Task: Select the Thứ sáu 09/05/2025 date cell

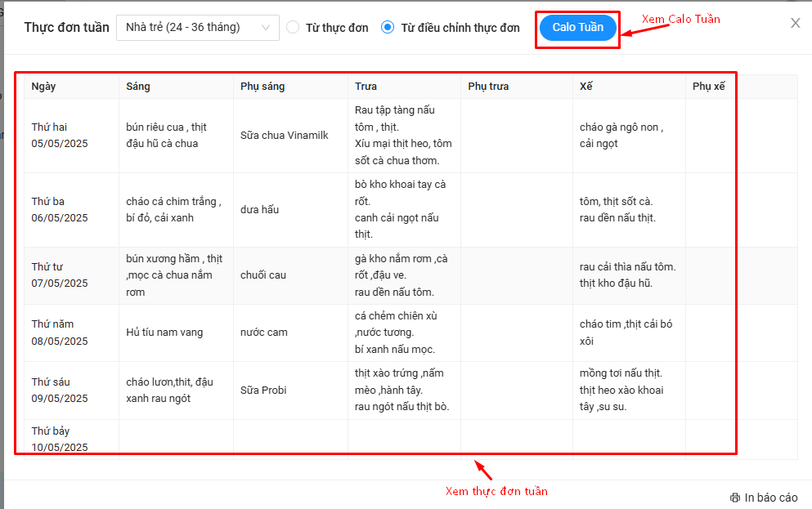Action: [x=60, y=391]
